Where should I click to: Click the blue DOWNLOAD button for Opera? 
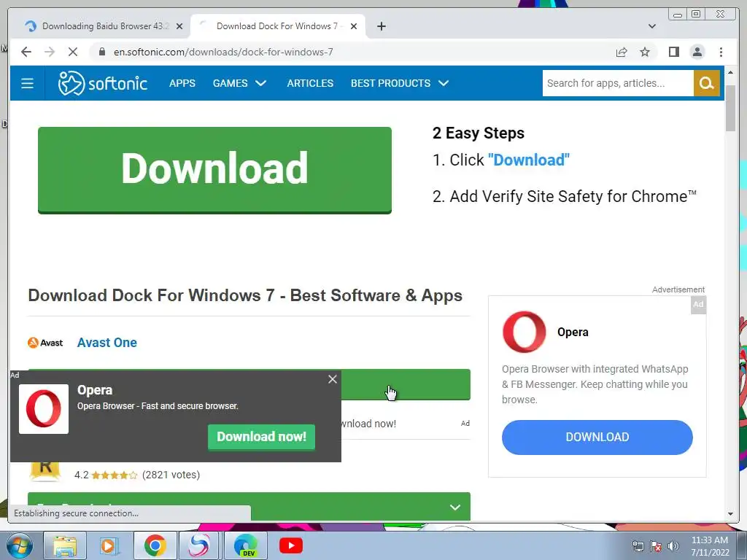point(597,437)
